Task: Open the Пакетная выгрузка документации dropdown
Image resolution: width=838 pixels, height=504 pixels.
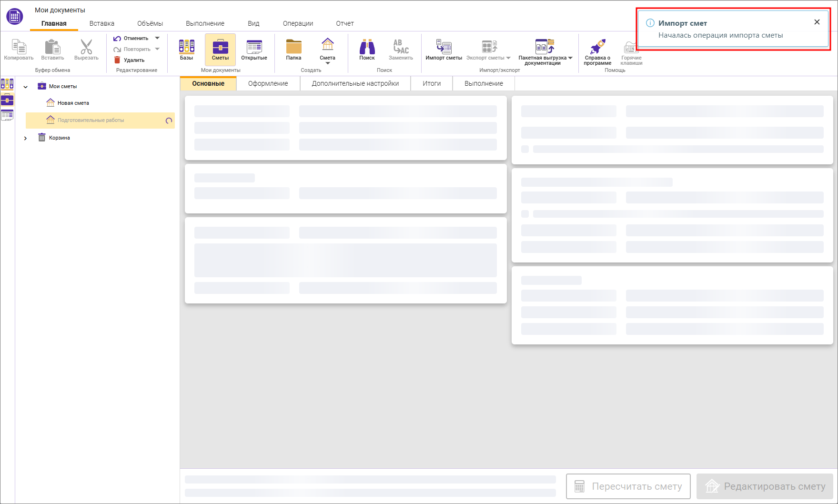Action: point(570,58)
